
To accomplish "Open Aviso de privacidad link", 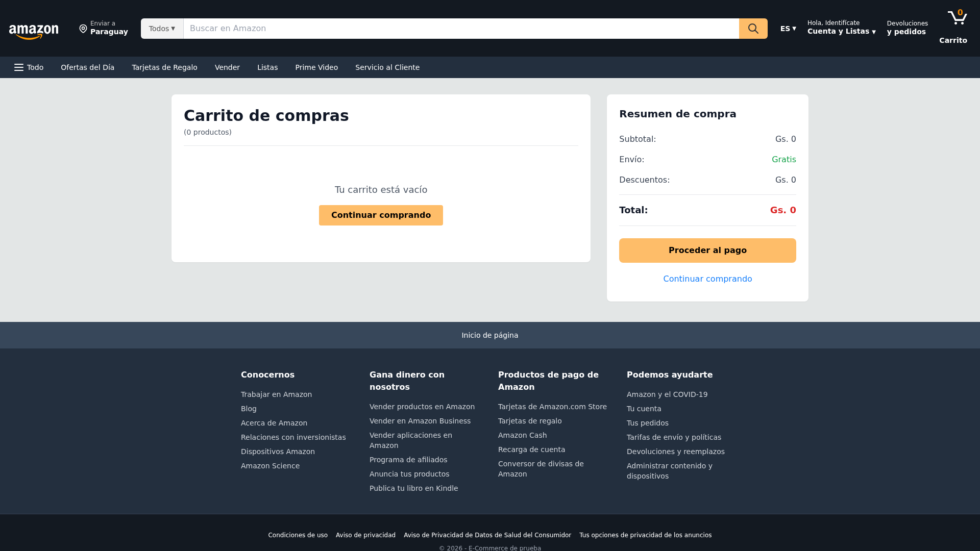I will (x=365, y=535).
